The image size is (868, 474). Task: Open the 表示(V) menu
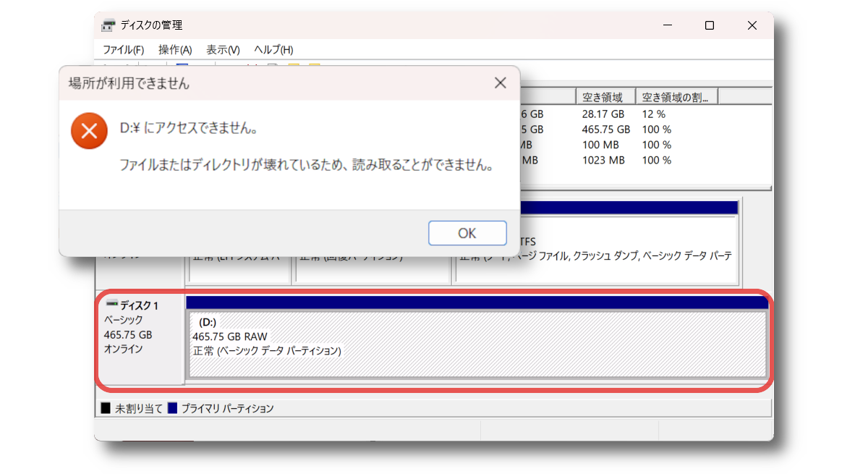[223, 50]
